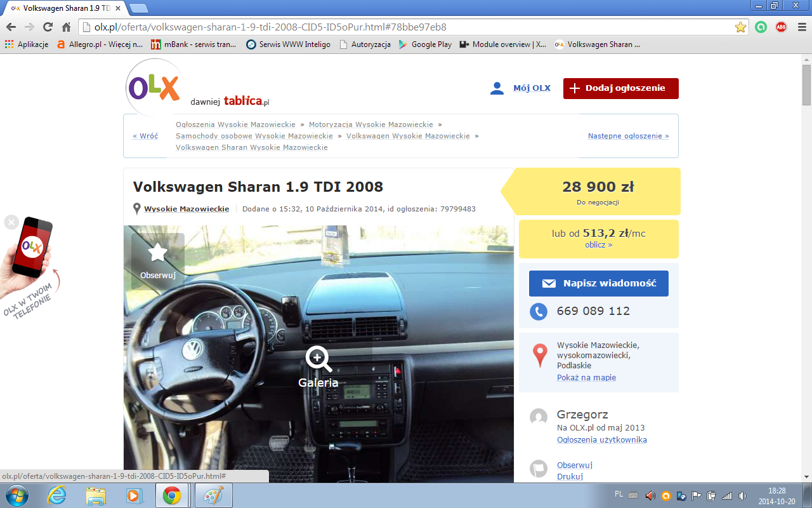Open Pokaż na mapie link
Image resolution: width=812 pixels, height=508 pixels.
(x=587, y=377)
